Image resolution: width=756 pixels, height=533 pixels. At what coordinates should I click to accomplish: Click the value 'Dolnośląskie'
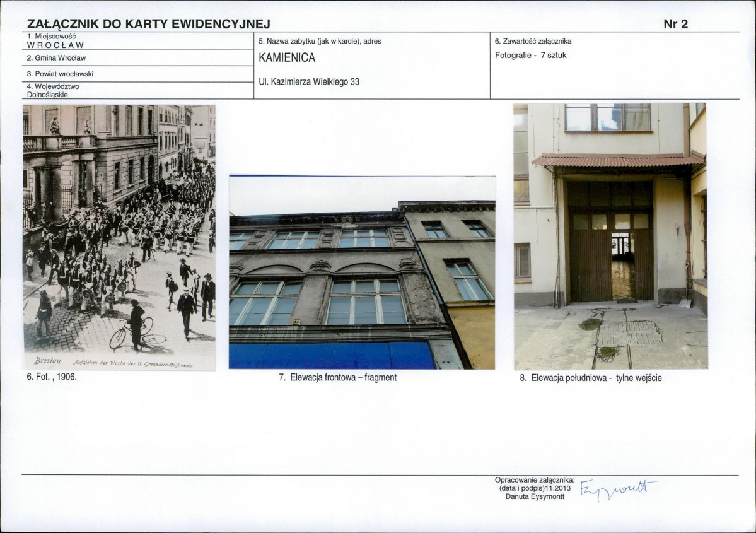(47, 95)
